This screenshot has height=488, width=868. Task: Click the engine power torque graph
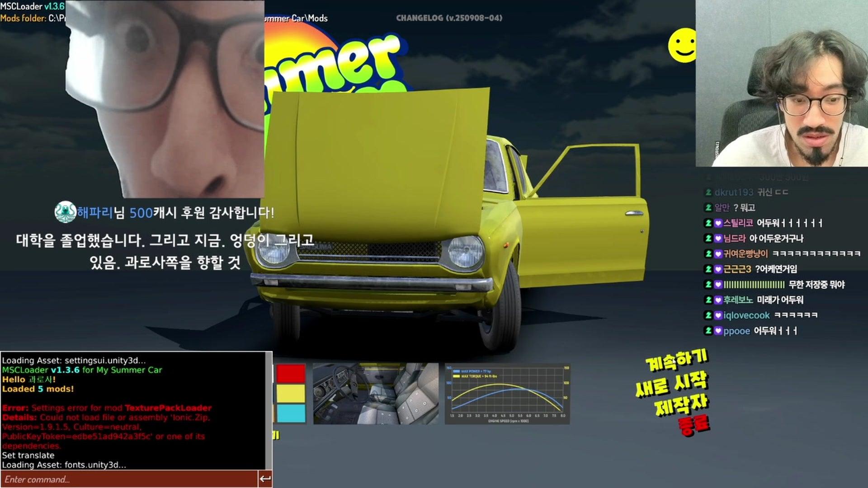[x=507, y=394]
